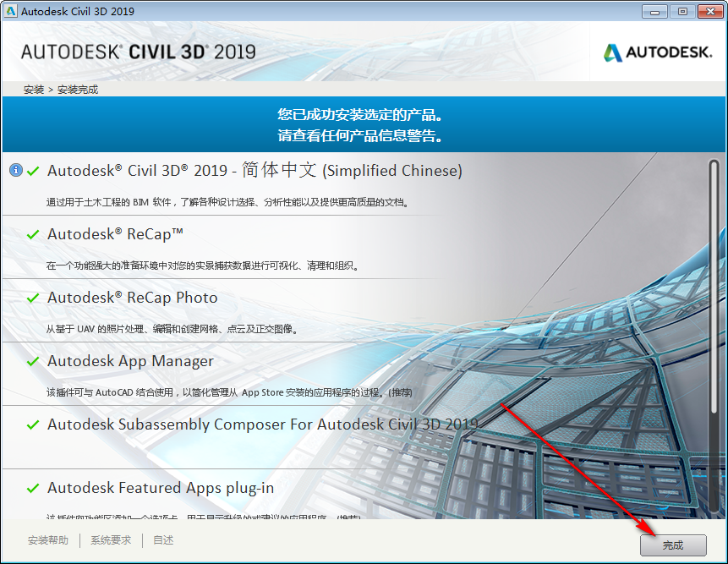Select the Autodesk App Manager product title
The height and width of the screenshot is (564, 728).
[130, 361]
